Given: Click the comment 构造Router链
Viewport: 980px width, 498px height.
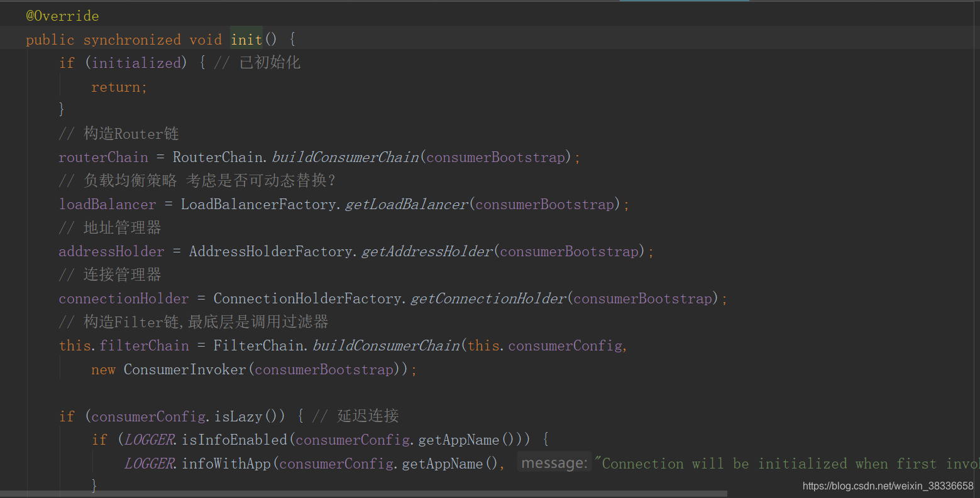Looking at the screenshot, I should 119,134.
